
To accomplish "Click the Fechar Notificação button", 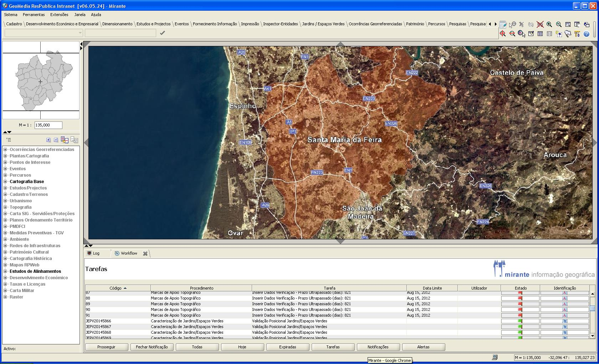I will 152,347.
